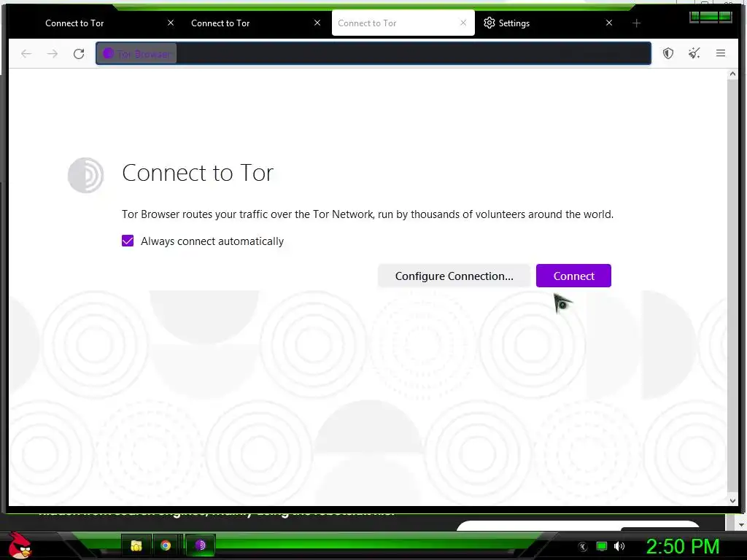Click the Tor Browser identity badge

pos(137,53)
